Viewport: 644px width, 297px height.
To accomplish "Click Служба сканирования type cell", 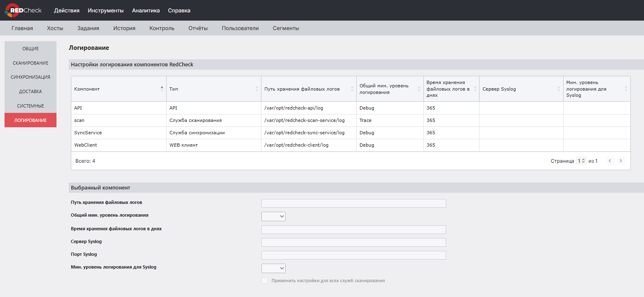I will coord(214,120).
